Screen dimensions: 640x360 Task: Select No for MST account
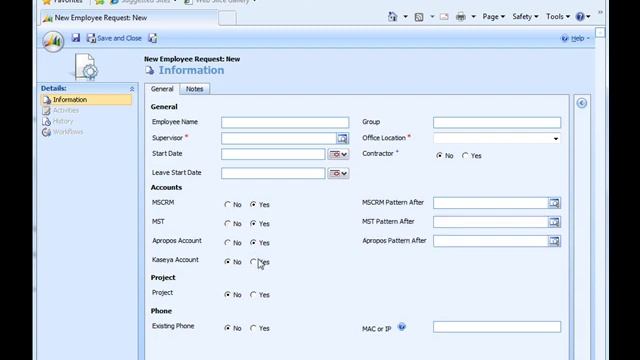[228, 224]
